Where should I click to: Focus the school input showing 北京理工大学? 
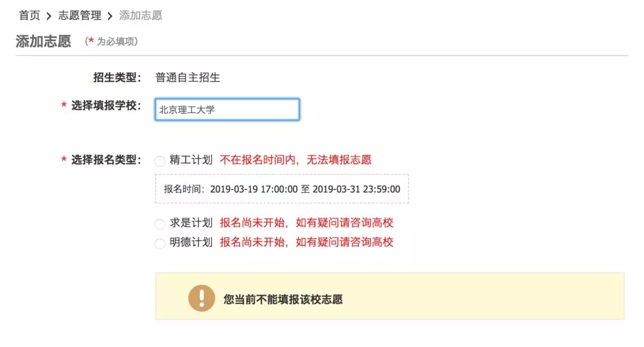[227, 110]
